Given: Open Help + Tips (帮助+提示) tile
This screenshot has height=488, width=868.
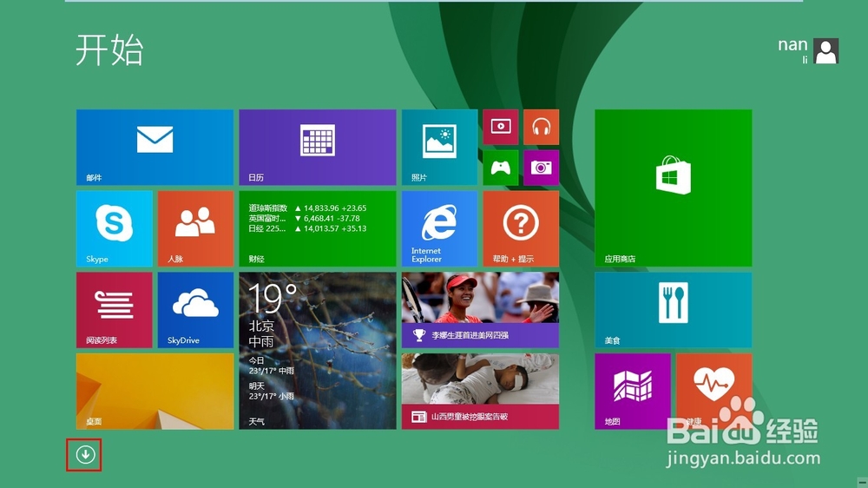Looking at the screenshot, I should (x=521, y=228).
